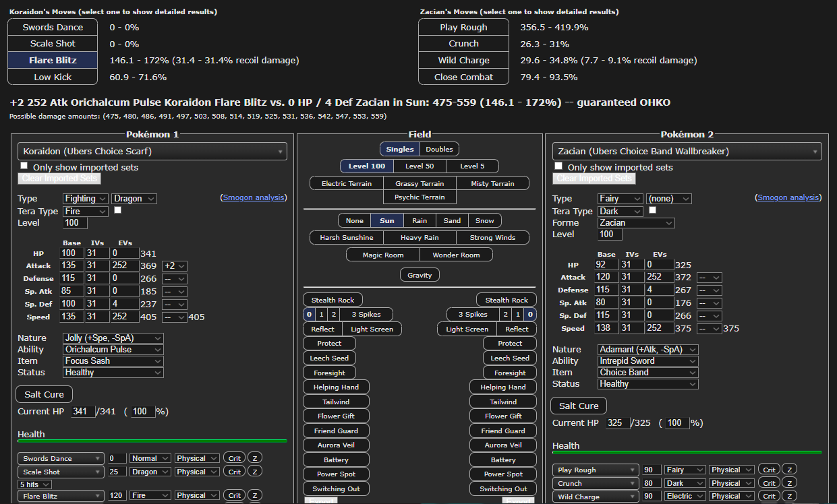Click Clear Imported Sets under Pokémon 1
Viewport: 837px width, 504px height.
tap(59, 179)
